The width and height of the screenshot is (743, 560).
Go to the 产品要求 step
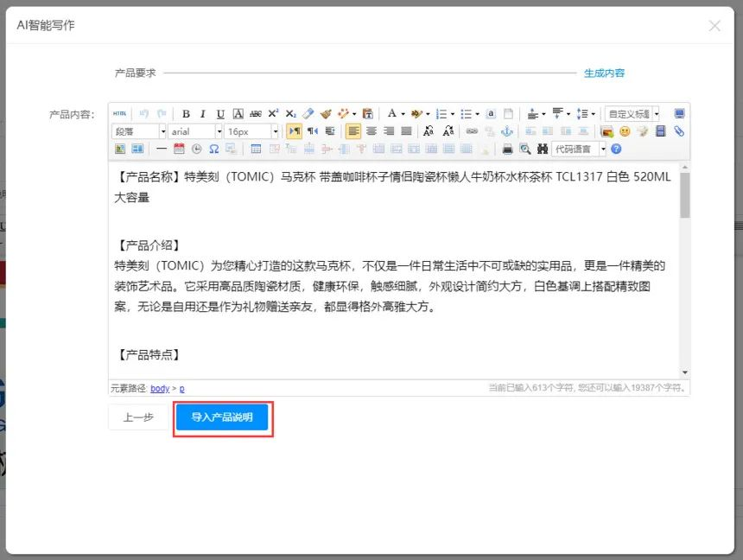pos(135,73)
